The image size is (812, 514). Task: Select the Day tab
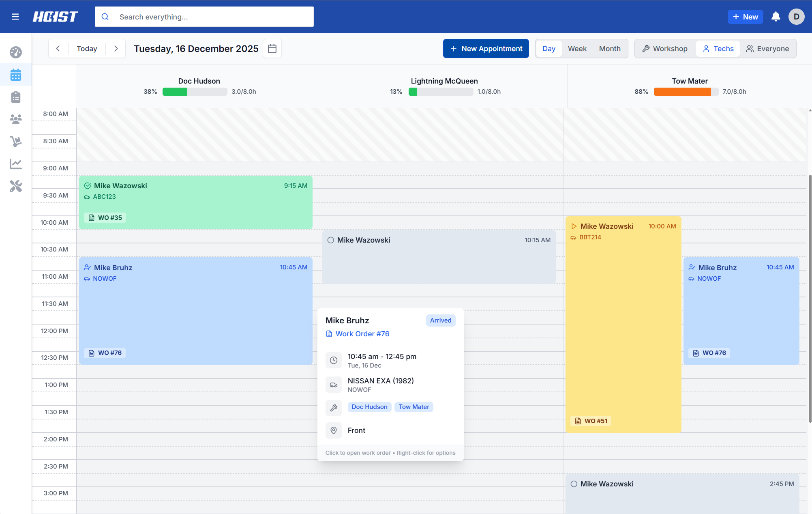(x=548, y=48)
